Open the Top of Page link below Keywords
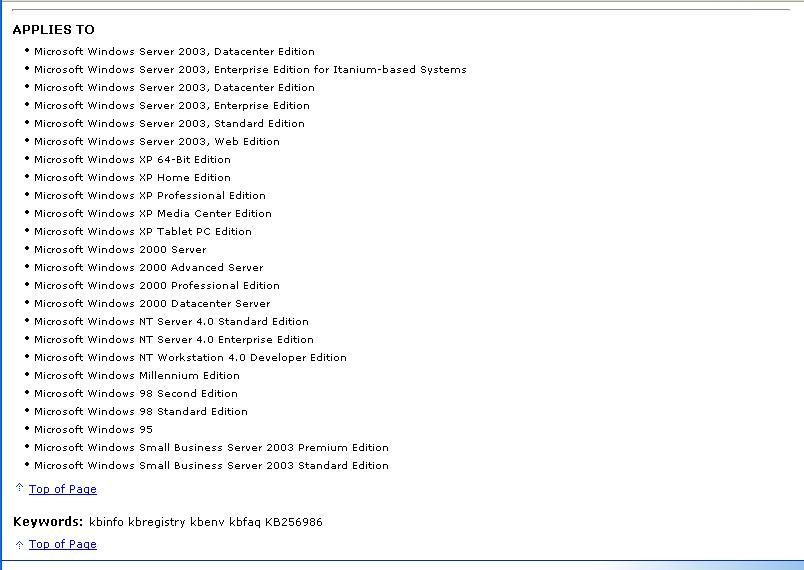The image size is (804, 570). pyautogui.click(x=63, y=544)
